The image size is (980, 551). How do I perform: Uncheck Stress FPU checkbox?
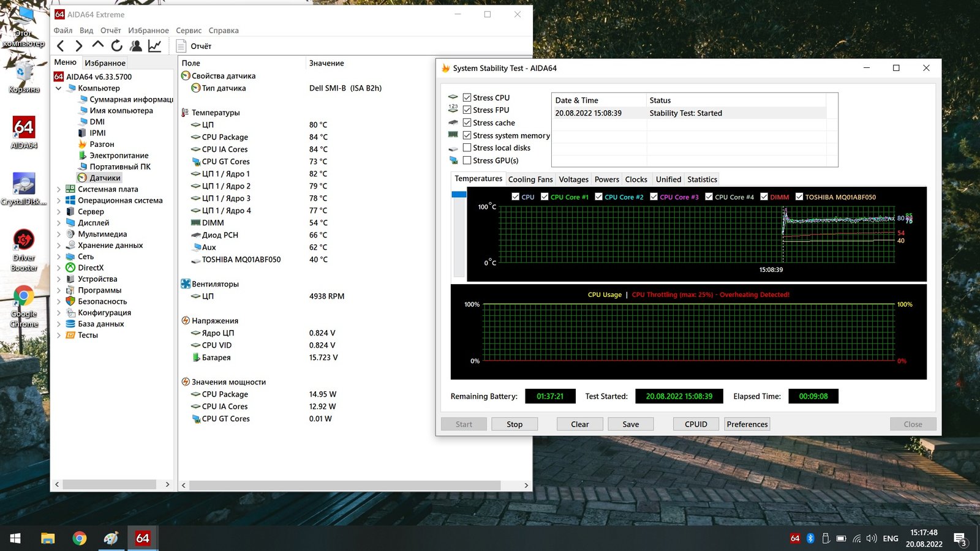pyautogui.click(x=467, y=110)
